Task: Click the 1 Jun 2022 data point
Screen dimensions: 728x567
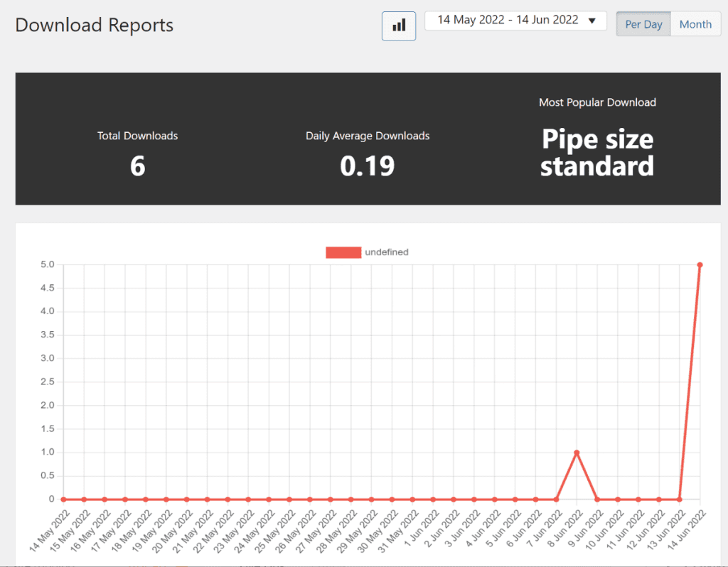Action: click(433, 499)
